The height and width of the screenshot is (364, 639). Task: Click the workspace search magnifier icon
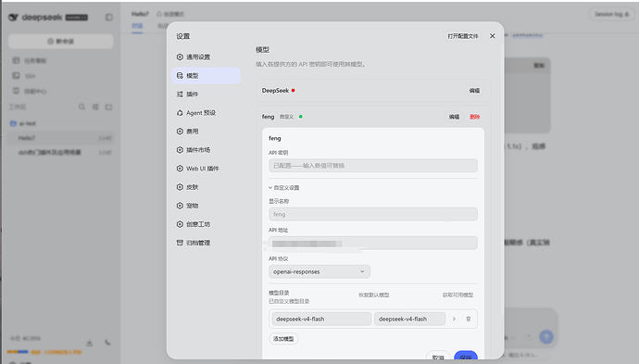(x=81, y=107)
